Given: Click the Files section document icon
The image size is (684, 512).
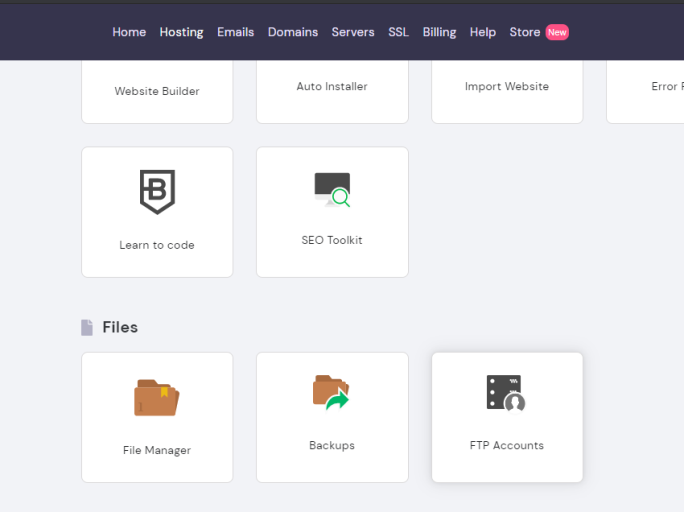Looking at the screenshot, I should [x=87, y=328].
